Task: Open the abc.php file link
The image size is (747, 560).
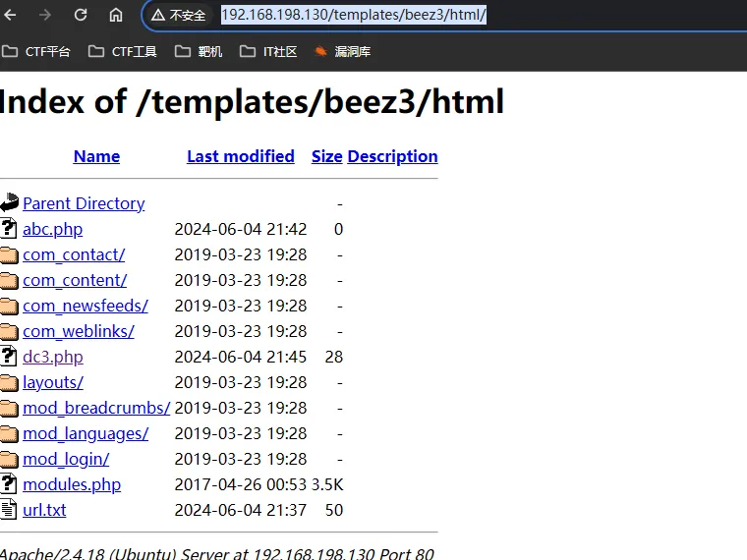Action: point(53,229)
